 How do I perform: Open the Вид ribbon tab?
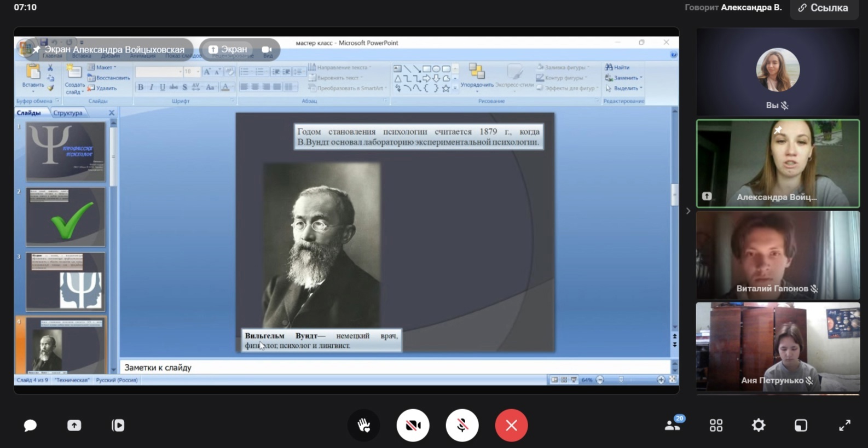[267, 55]
